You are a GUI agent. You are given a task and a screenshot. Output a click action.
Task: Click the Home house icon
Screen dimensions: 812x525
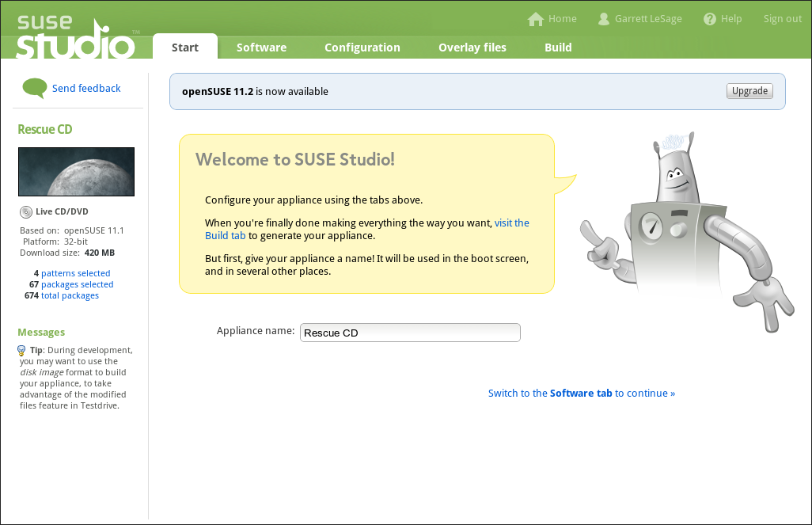click(536, 19)
